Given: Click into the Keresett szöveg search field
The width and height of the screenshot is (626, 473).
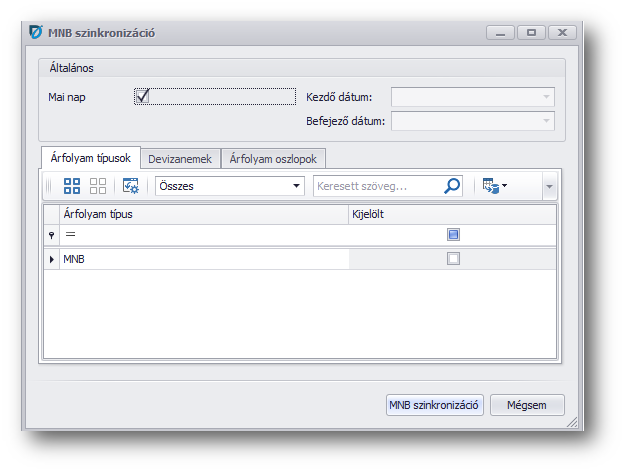Looking at the screenshot, I should (376, 186).
